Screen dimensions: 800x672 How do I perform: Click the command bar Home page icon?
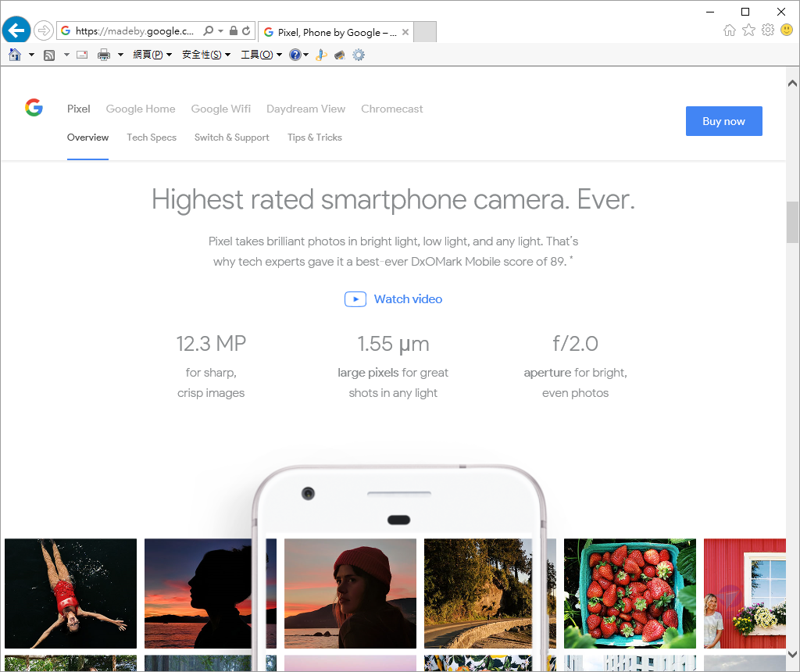click(15, 55)
